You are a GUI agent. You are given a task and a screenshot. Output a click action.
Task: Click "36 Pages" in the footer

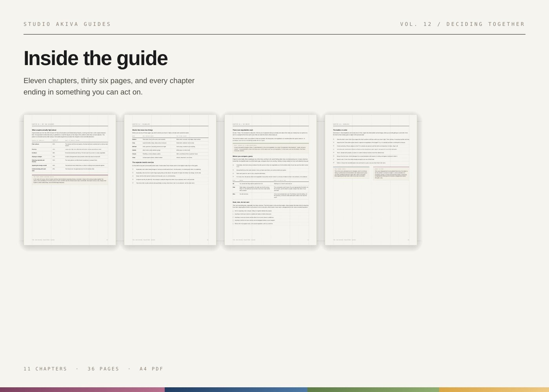[x=104, y=369]
